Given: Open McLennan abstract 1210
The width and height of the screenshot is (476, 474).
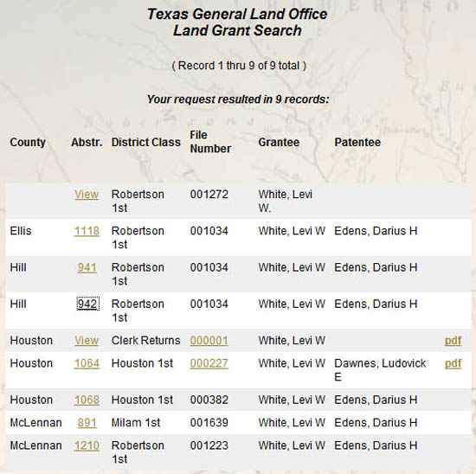Looking at the screenshot, I should [x=87, y=445].
